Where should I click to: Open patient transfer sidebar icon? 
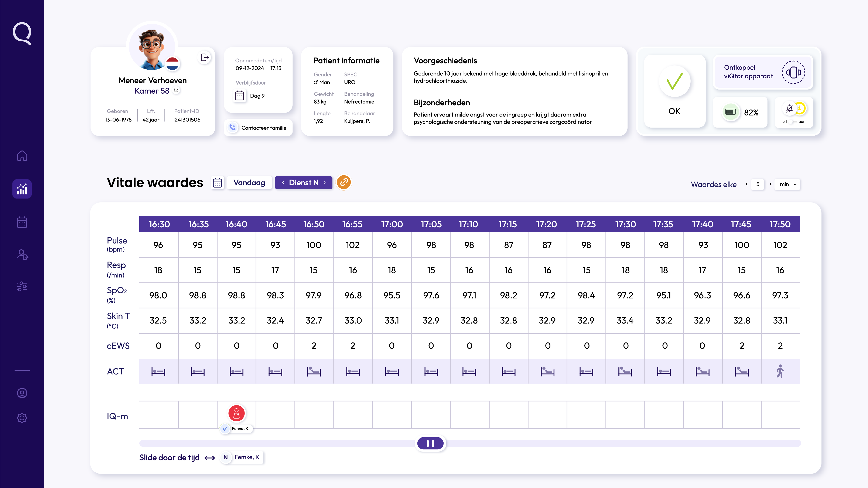pos(22,255)
